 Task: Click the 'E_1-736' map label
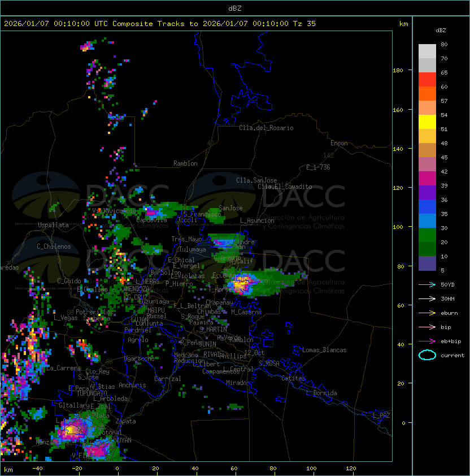tap(318, 167)
